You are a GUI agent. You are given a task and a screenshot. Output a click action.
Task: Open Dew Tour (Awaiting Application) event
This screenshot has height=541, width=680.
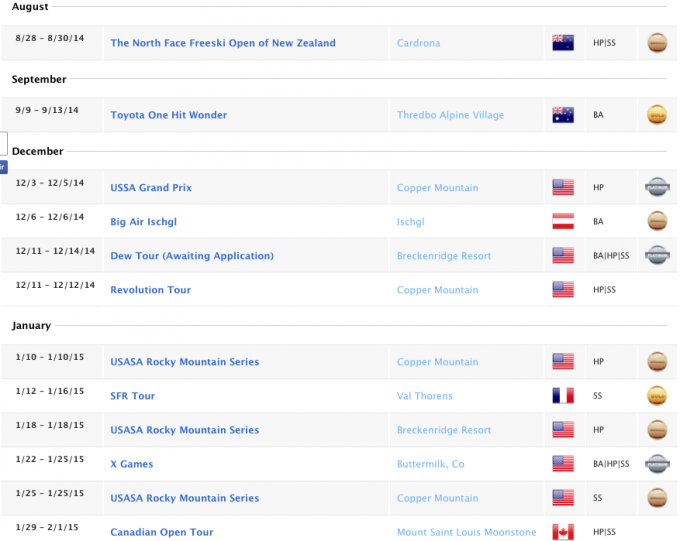[192, 256]
